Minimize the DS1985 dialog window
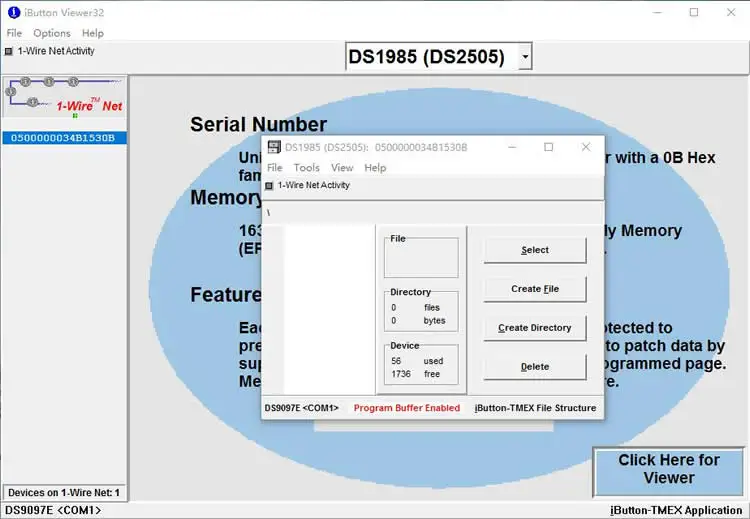The height and width of the screenshot is (519, 750). [512, 147]
